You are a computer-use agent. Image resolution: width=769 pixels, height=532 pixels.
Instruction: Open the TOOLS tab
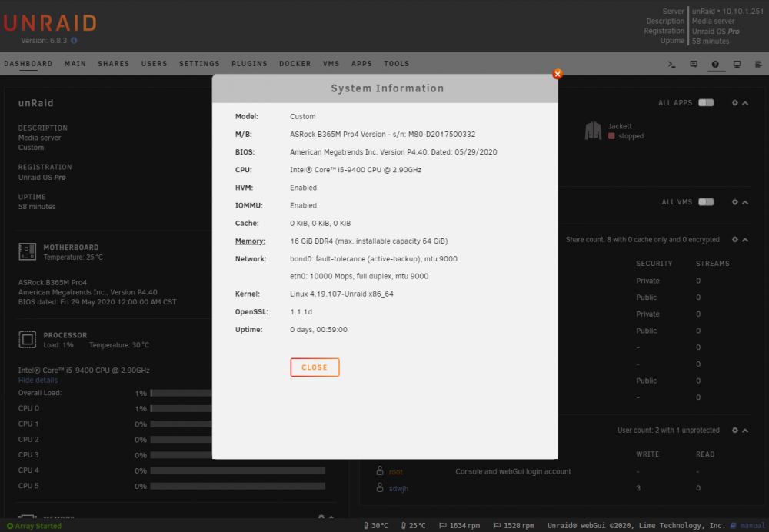click(x=396, y=64)
